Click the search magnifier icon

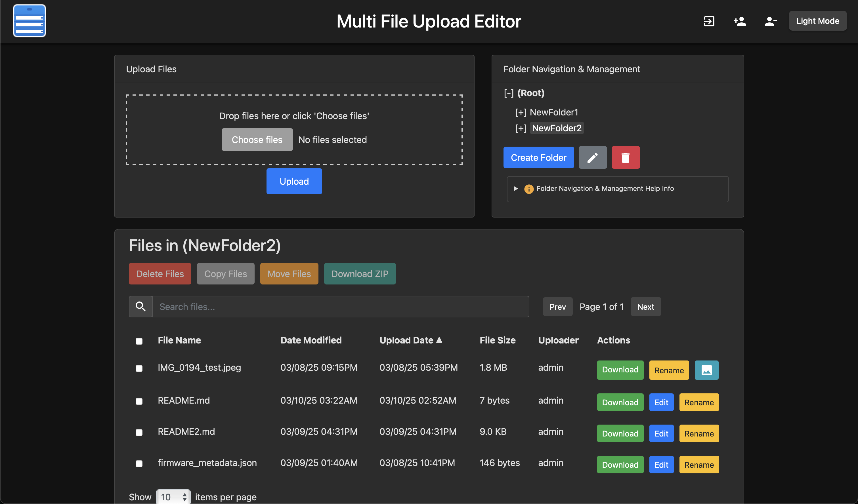pos(140,307)
